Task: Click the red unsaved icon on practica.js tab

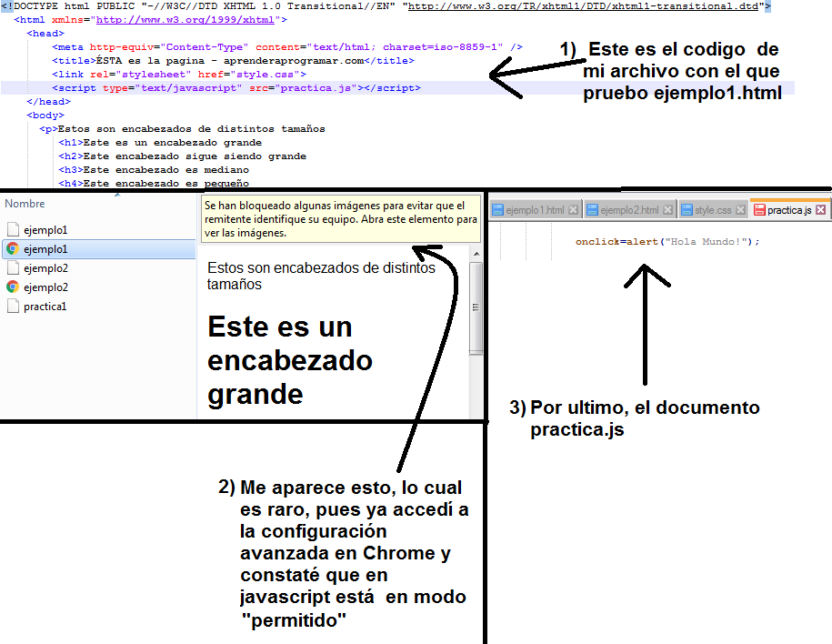Action: pos(759,210)
